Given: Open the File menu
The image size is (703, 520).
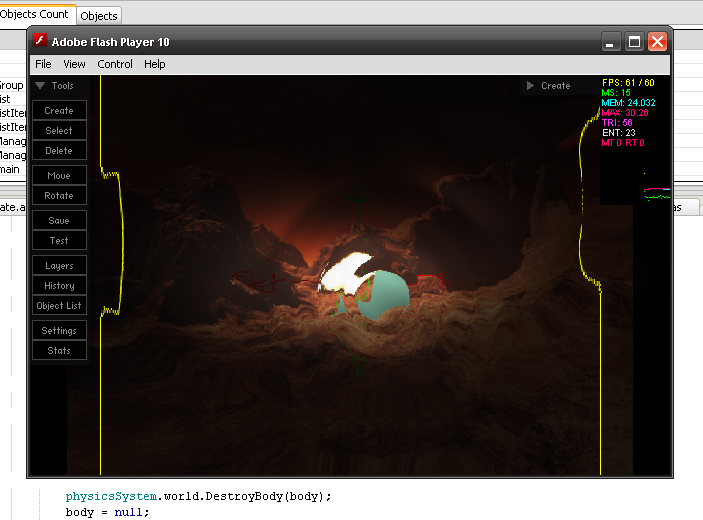Looking at the screenshot, I should (43, 64).
